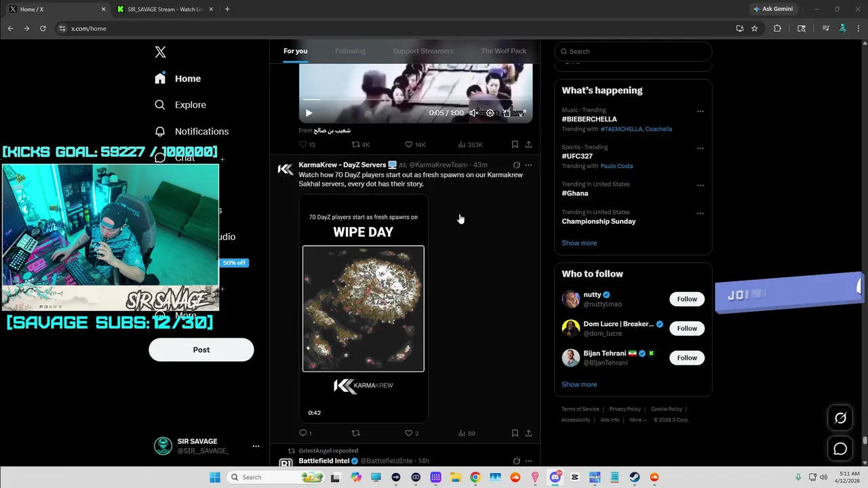Switch to Support Streamers tab
The width and height of the screenshot is (868, 488).
coord(423,51)
